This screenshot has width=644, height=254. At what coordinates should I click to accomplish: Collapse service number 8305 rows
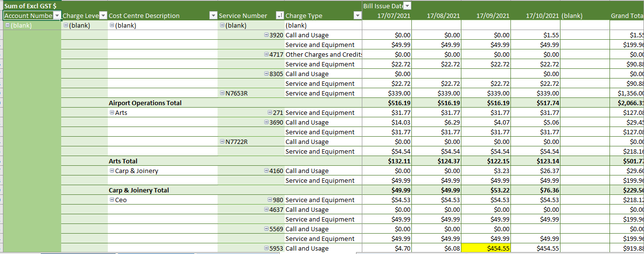266,74
